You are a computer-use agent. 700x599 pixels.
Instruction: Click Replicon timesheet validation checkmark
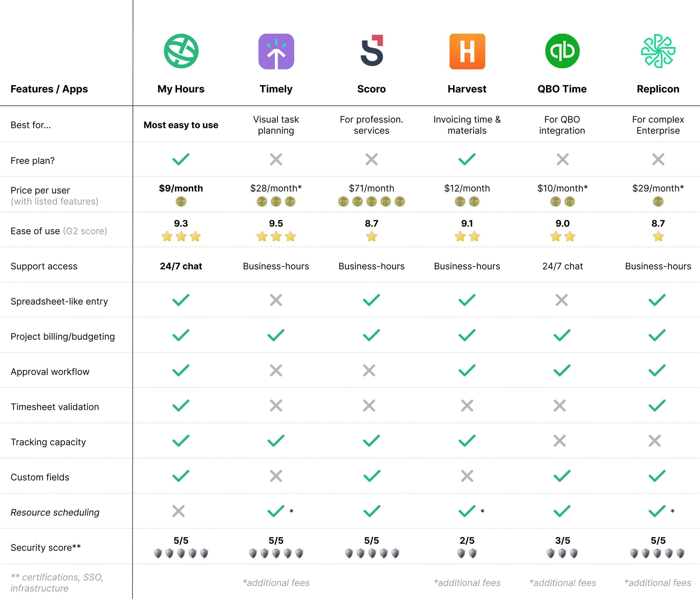pyautogui.click(x=657, y=406)
